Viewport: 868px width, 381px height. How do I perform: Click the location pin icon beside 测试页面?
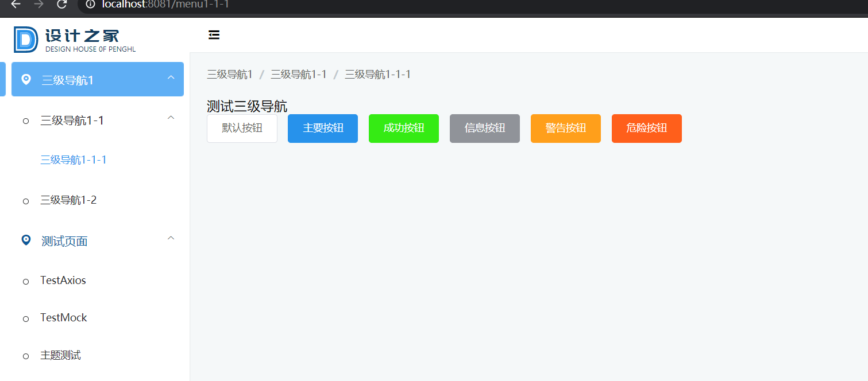coord(26,240)
